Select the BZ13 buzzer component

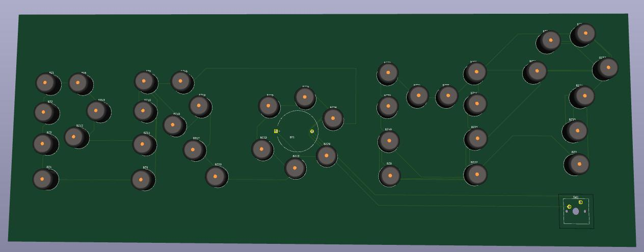click(x=96, y=110)
